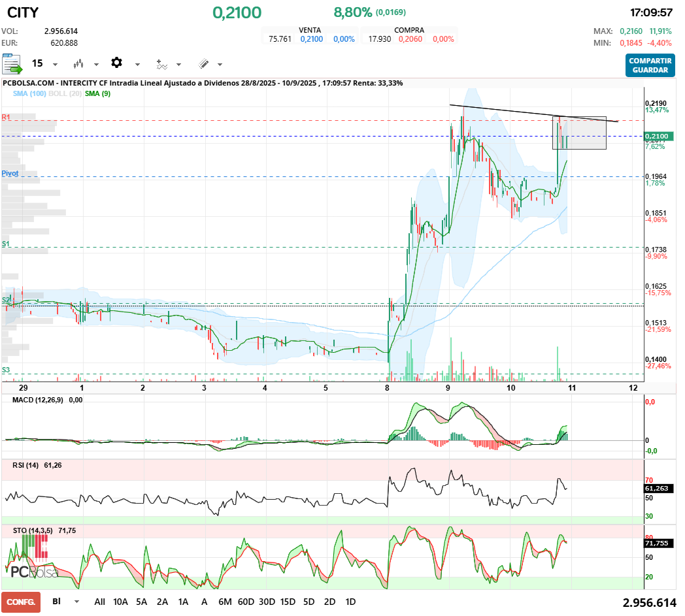The image size is (685, 616).
Task: Click the RSI 61,263 axis value tag
Action: coord(659,489)
